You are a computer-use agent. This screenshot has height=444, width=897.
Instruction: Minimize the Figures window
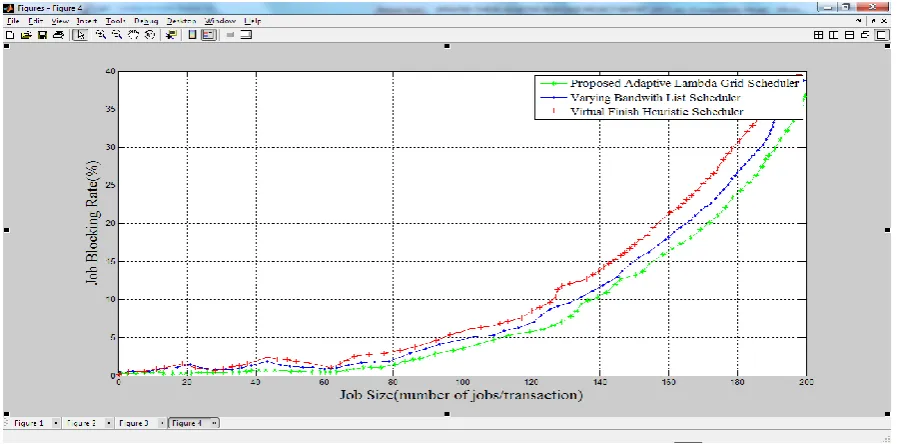828,7
